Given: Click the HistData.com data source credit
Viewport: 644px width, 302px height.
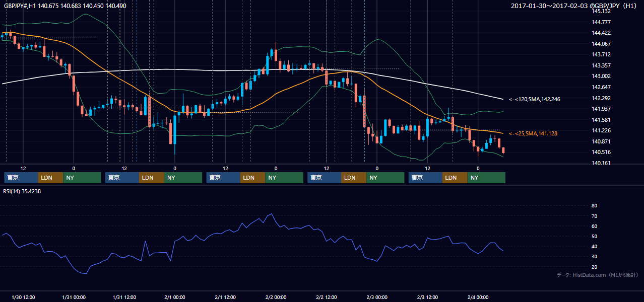Looking at the screenshot, I should point(597,275).
